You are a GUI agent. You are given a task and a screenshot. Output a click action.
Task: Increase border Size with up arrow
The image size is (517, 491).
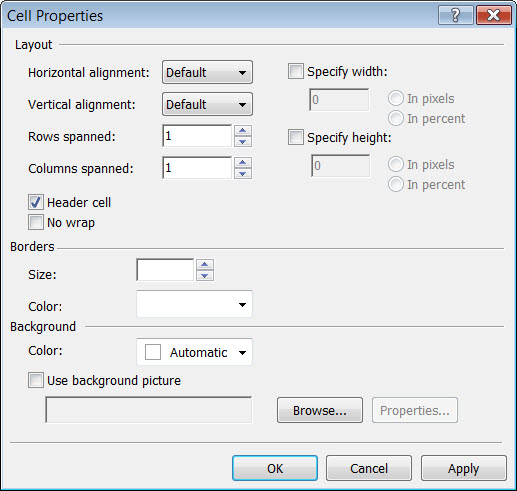pos(205,264)
